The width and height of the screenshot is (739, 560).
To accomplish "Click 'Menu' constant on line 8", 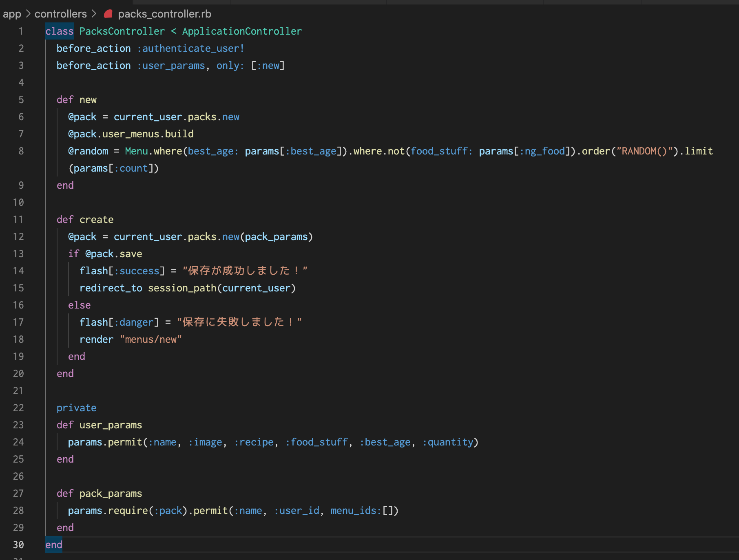I will coord(137,151).
